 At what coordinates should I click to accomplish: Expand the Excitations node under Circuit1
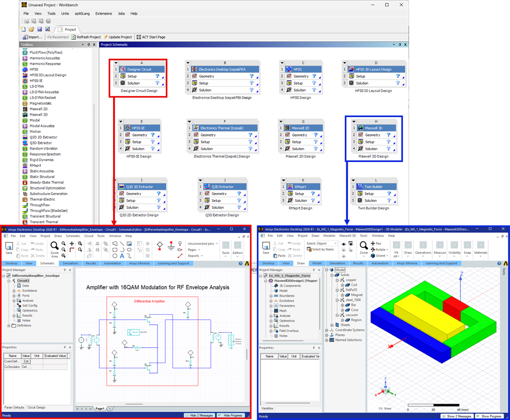point(14,291)
